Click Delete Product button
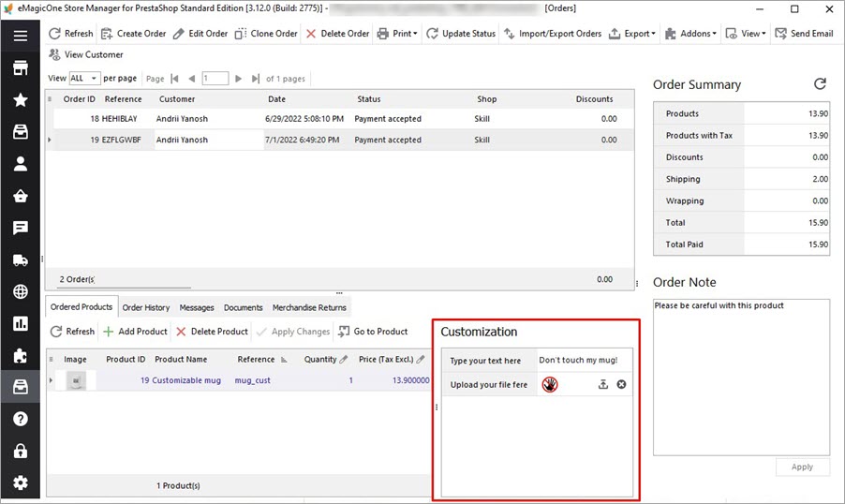This screenshot has height=504, width=845. [x=213, y=332]
